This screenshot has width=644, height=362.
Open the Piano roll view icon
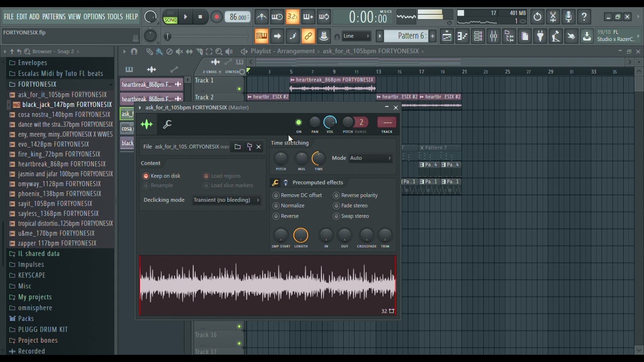(x=462, y=36)
